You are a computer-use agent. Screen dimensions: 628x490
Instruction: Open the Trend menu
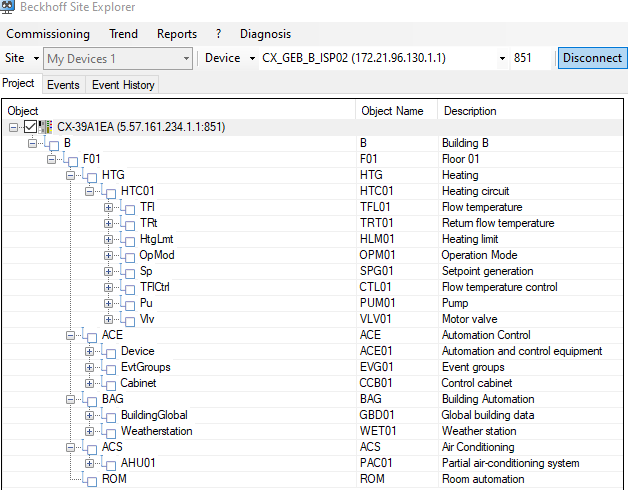pyautogui.click(x=123, y=34)
